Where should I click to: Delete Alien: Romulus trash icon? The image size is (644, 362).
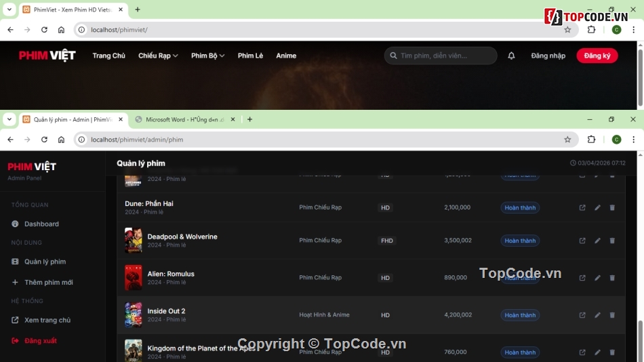click(x=612, y=278)
